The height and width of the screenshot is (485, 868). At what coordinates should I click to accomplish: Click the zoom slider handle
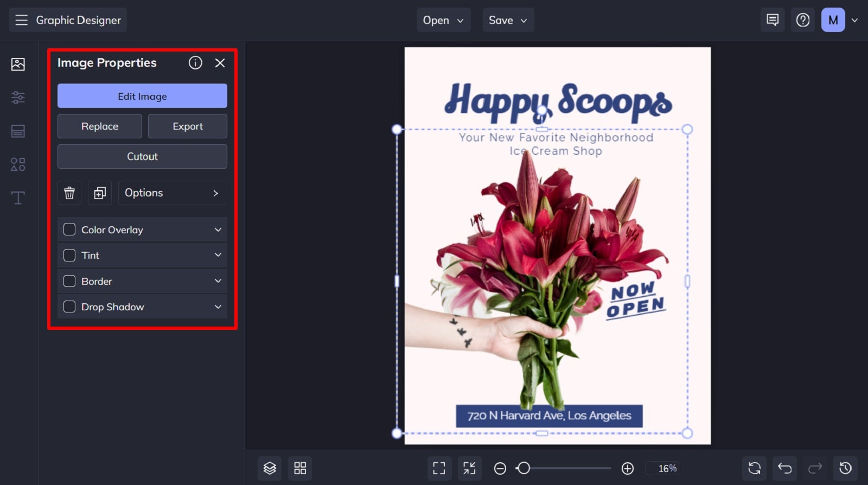click(x=524, y=468)
